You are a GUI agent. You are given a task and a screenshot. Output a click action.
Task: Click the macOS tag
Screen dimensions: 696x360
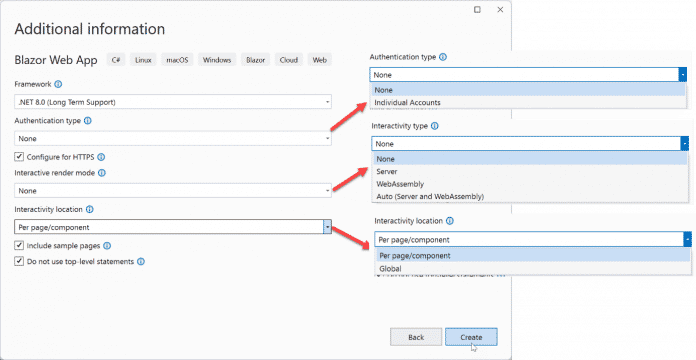pos(177,60)
